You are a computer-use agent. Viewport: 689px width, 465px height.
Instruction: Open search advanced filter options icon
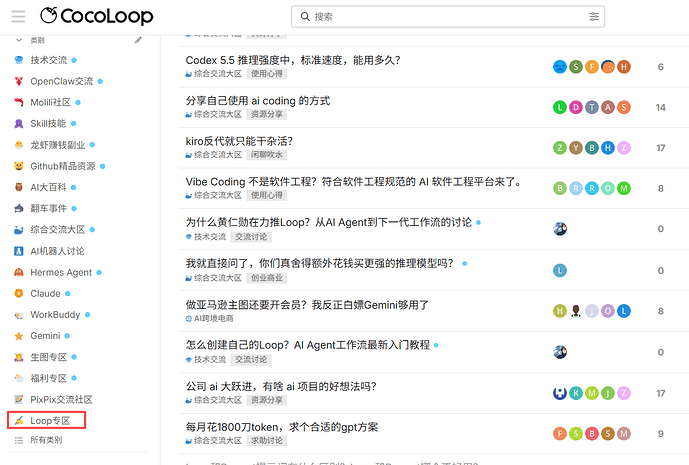(594, 17)
